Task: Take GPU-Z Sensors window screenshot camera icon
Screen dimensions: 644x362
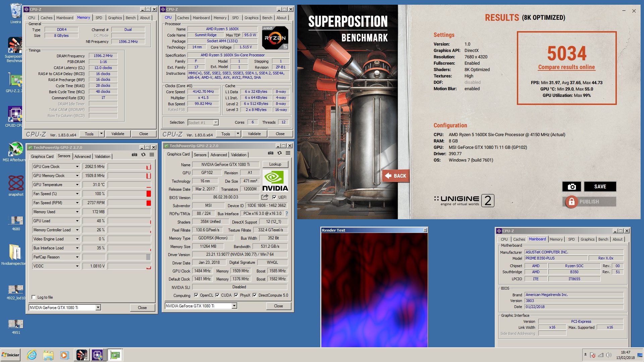Action: [135, 155]
